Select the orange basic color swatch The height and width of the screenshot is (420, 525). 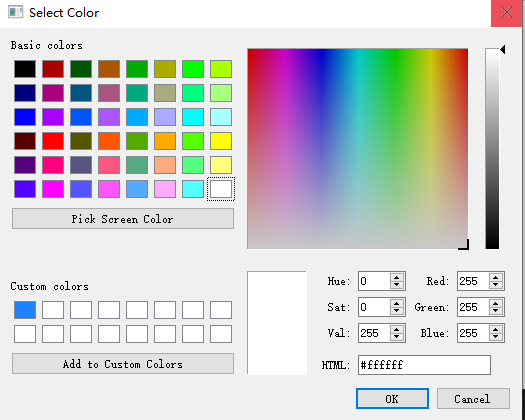coord(165,141)
